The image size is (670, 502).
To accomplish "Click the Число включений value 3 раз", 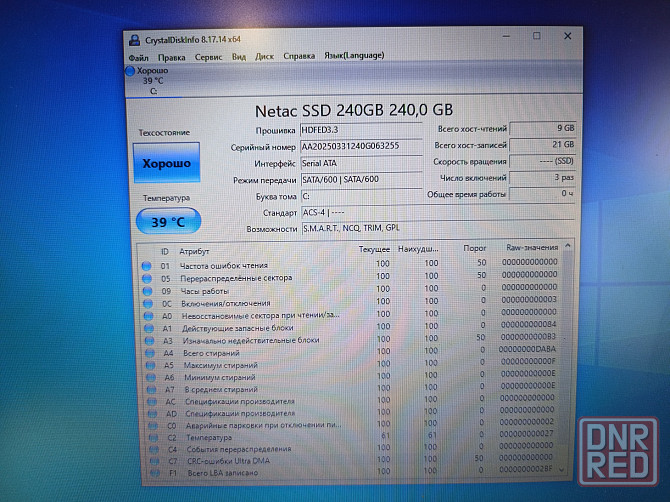I will (x=543, y=178).
